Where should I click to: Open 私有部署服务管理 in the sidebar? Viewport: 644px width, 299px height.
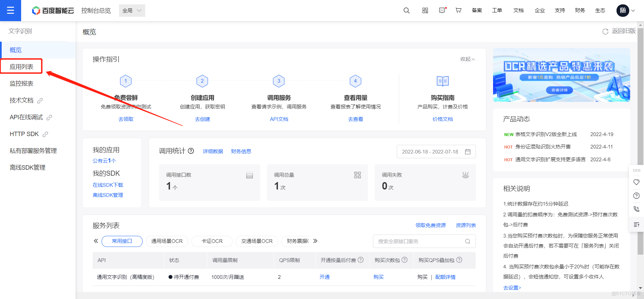(33, 151)
